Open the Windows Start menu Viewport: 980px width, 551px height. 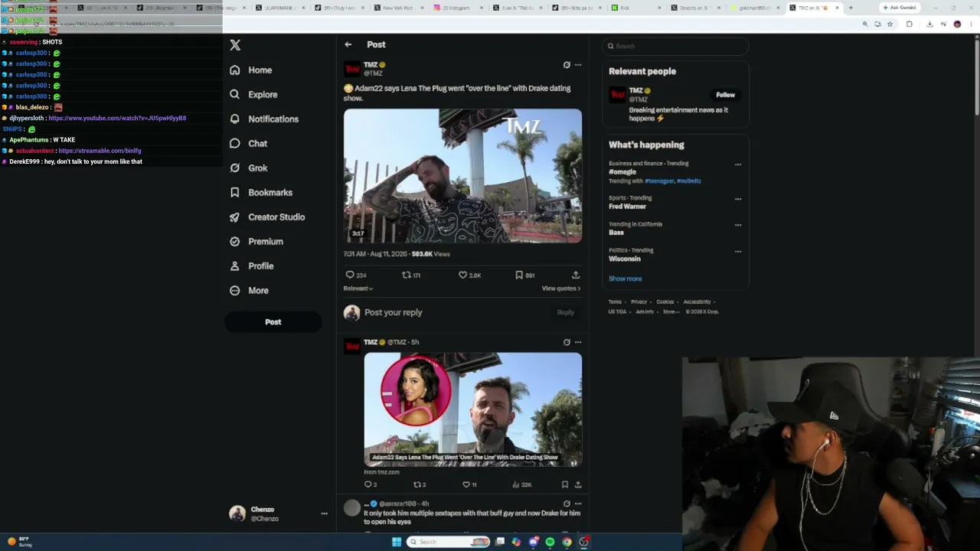pyautogui.click(x=396, y=542)
